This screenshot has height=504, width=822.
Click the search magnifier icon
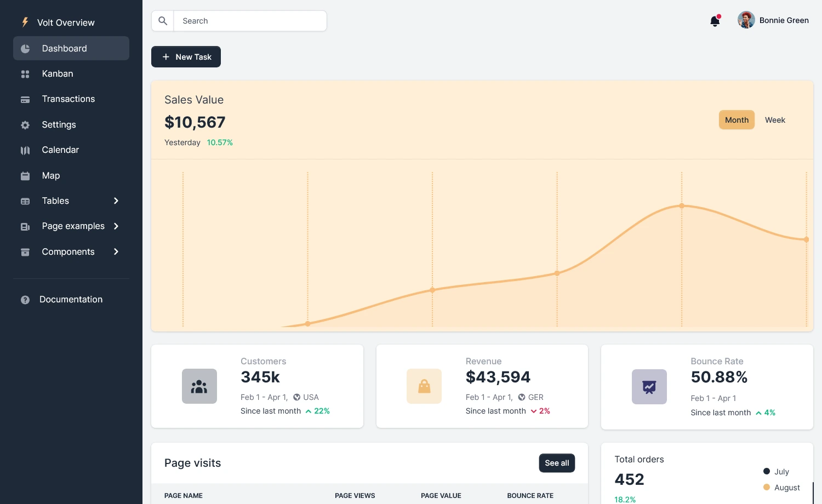pyautogui.click(x=163, y=20)
